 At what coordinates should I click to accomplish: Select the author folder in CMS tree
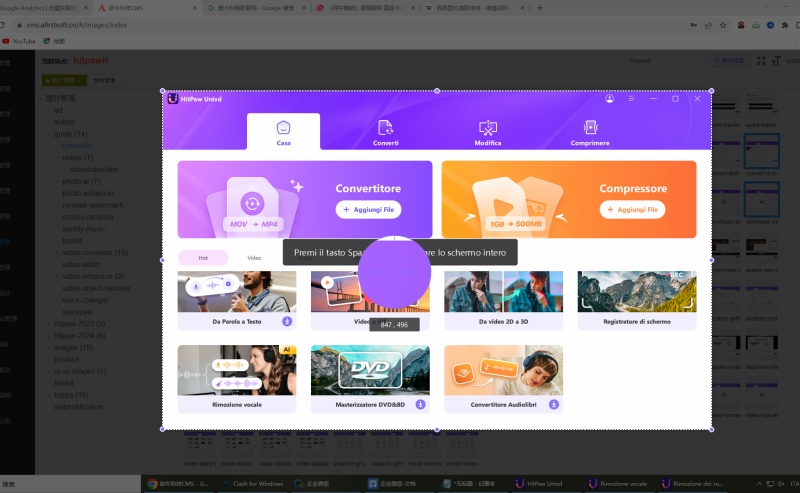coord(64,122)
